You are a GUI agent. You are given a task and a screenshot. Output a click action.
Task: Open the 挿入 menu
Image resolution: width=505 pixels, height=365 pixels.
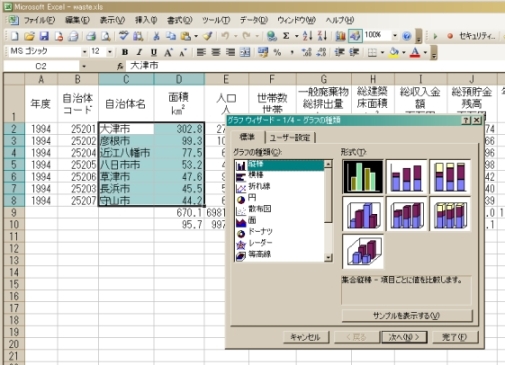click(x=146, y=20)
